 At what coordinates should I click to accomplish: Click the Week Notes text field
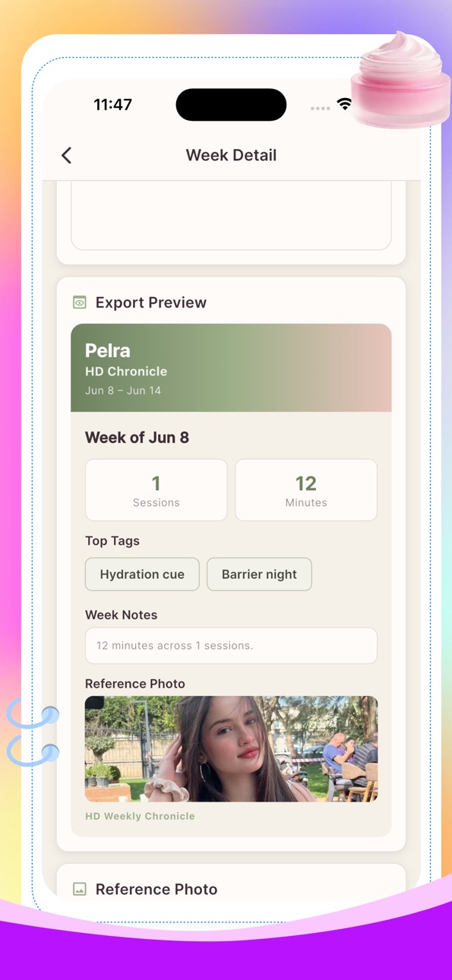click(231, 646)
